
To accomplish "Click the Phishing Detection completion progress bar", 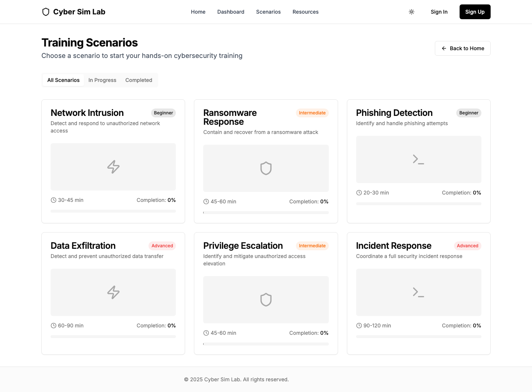I will tap(419, 204).
